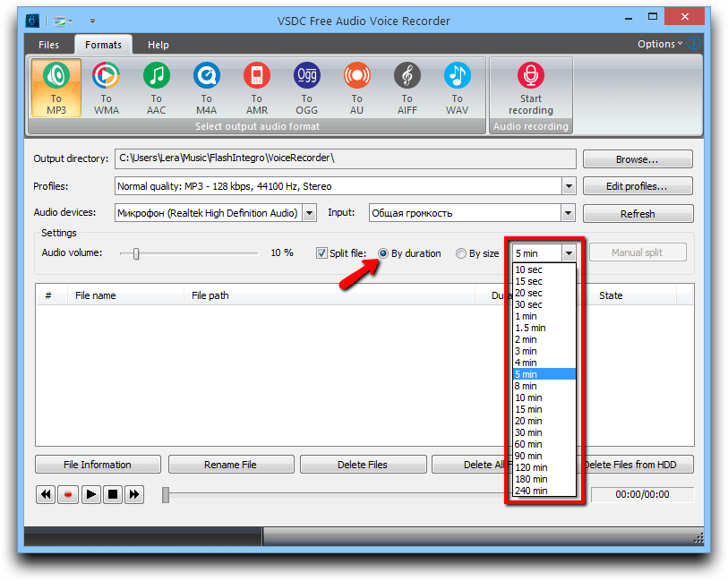Screen dimensions: 728x581
Task: Click the playback position slider thumb
Action: click(166, 495)
